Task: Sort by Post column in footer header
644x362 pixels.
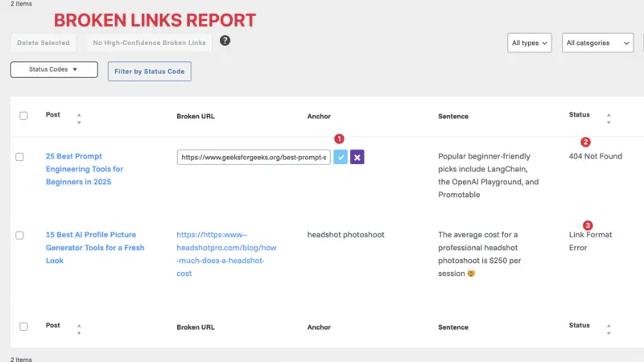Action: [x=79, y=329]
